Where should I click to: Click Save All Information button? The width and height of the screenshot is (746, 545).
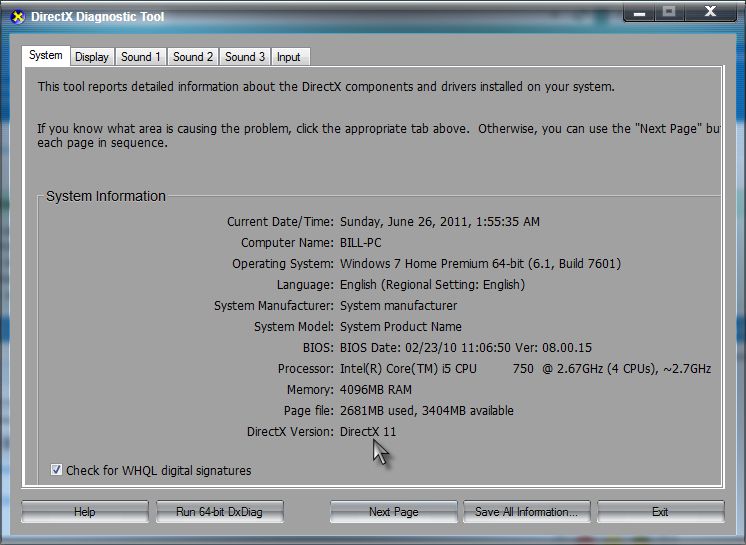[x=526, y=512]
